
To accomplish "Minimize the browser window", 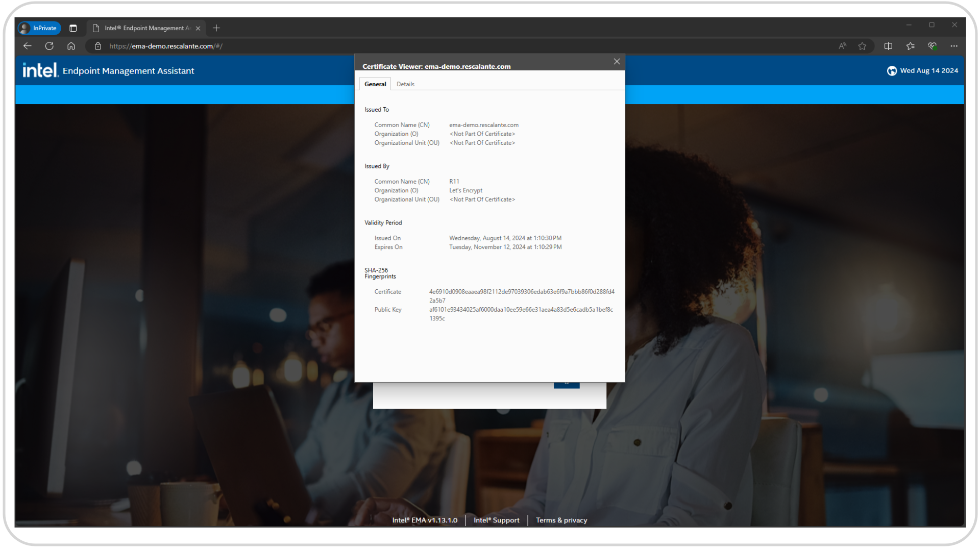I will tap(909, 25).
